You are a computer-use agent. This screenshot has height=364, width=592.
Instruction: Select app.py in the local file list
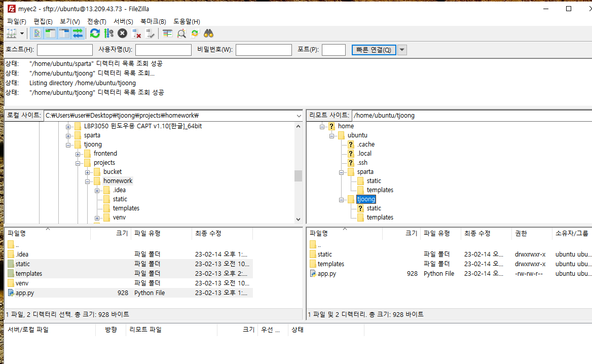coord(24,293)
